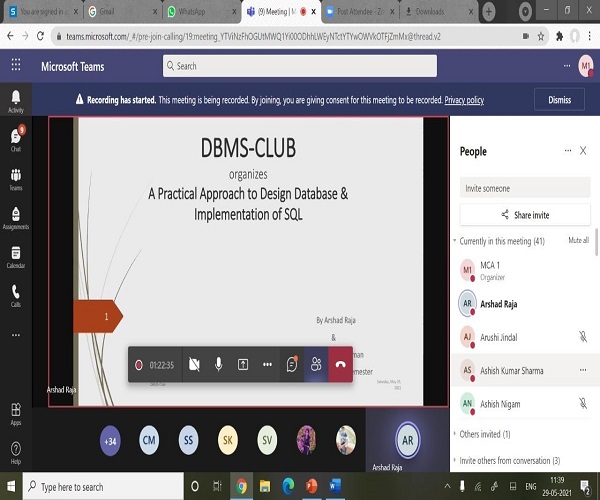The image size is (600, 500).
Task: Open share content tray
Action: 243,365
